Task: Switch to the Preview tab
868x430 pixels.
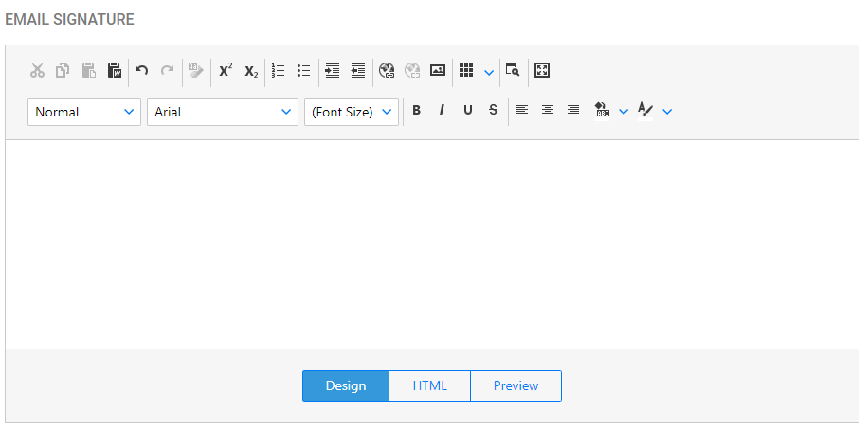Action: point(515,385)
